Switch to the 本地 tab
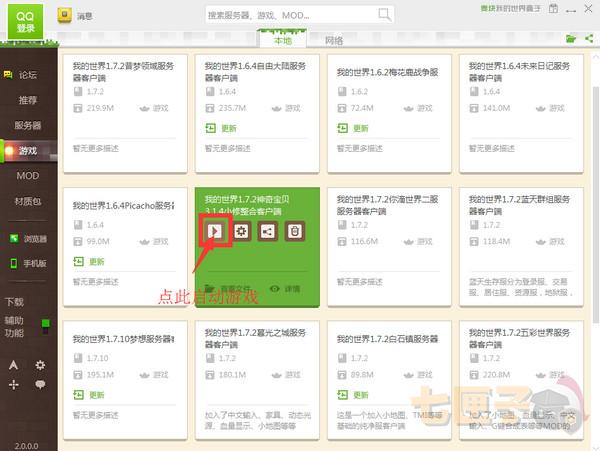Image resolution: width=600 pixels, height=451 pixels. [283, 40]
